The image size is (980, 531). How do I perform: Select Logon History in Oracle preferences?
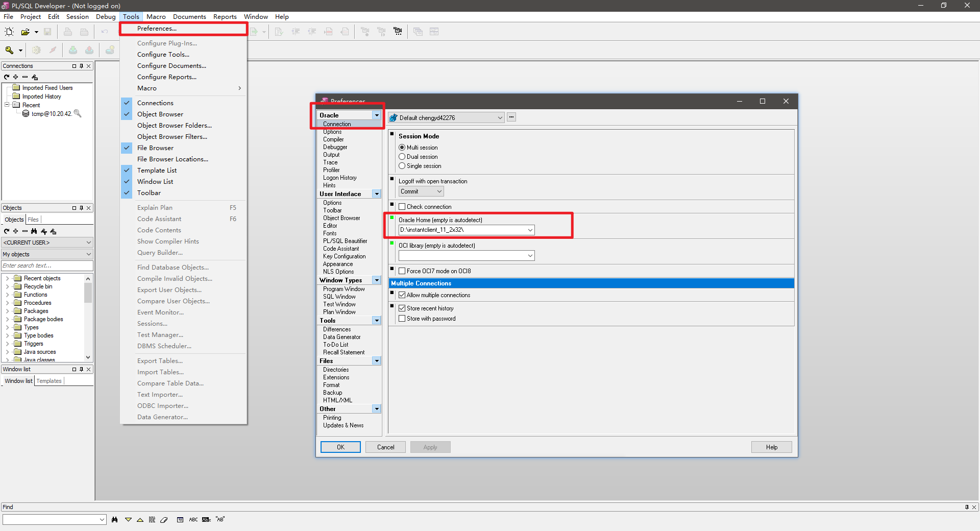340,178
